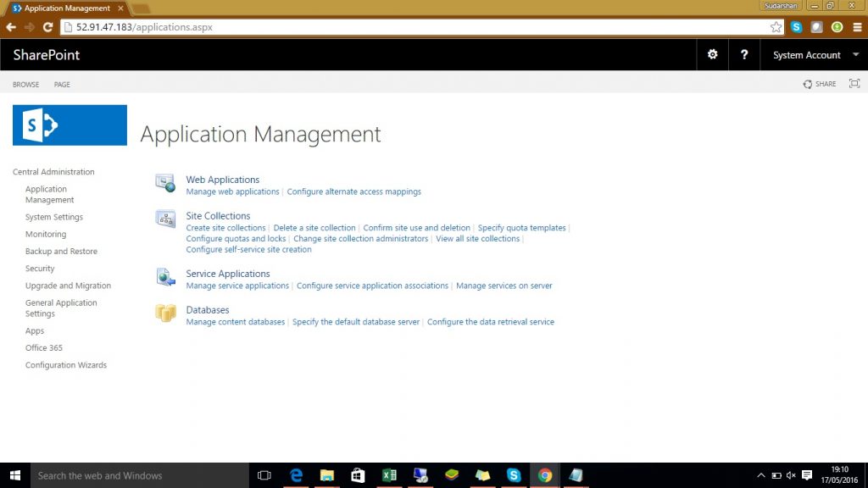Viewport: 868px width, 488px height.
Task: Open the Chrome menu hamburger button
Action: (857, 27)
